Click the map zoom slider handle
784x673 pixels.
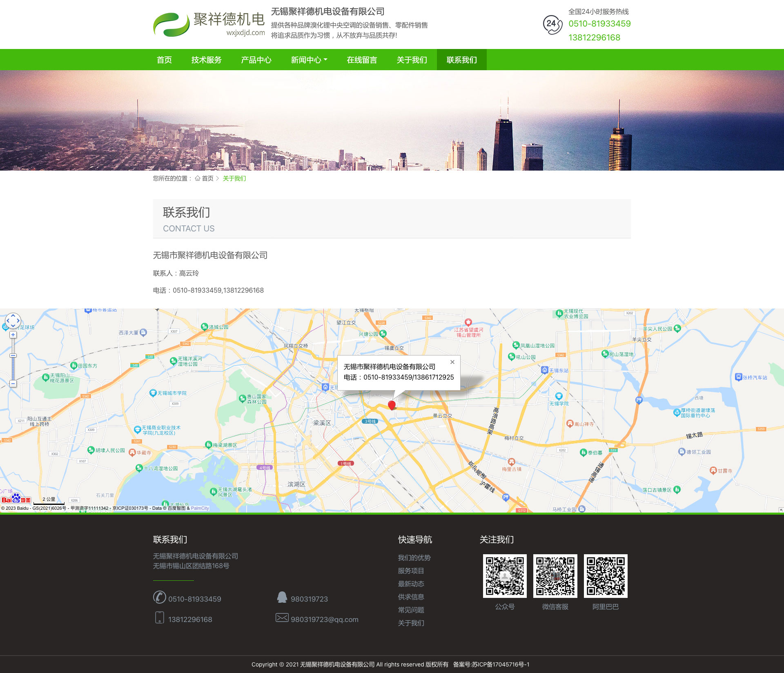click(x=13, y=355)
